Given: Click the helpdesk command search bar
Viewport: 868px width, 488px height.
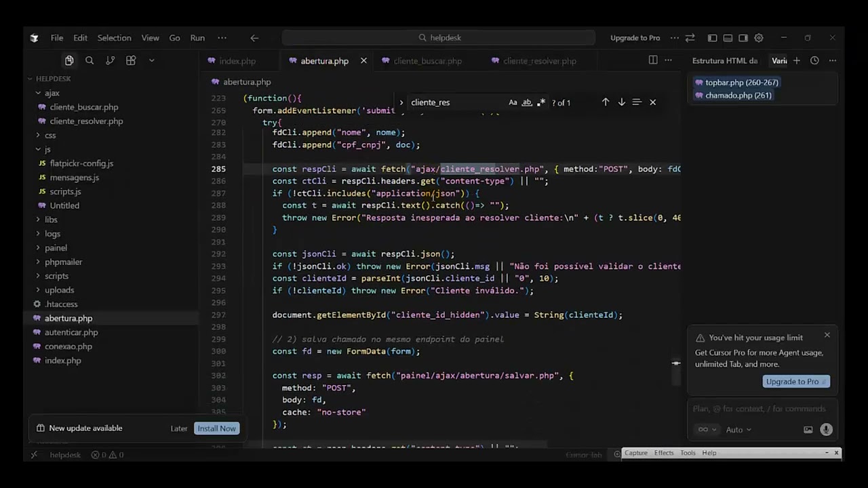Looking at the screenshot, I should pos(439,38).
